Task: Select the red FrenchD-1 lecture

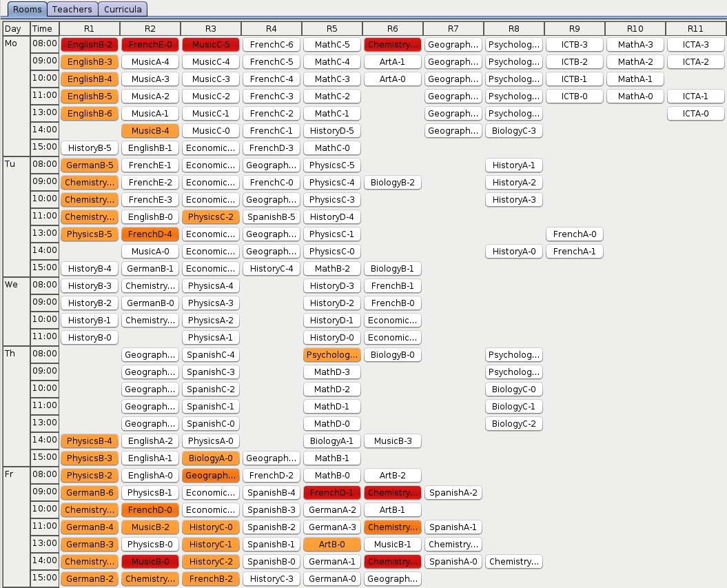Action: (x=332, y=493)
